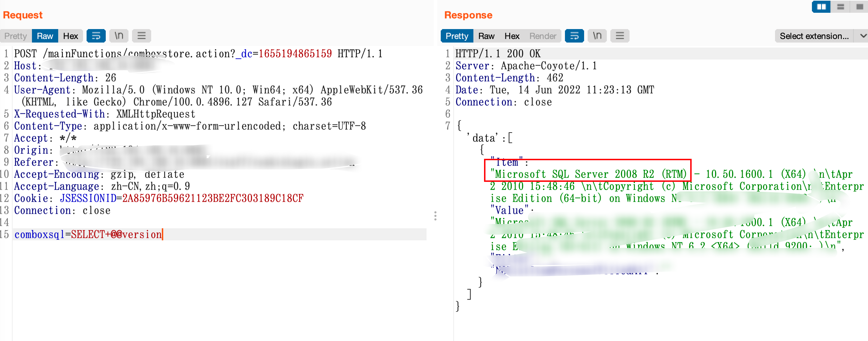This screenshot has width=868, height=341.
Task: Select Pretty tab in Response panel
Action: click(x=457, y=36)
